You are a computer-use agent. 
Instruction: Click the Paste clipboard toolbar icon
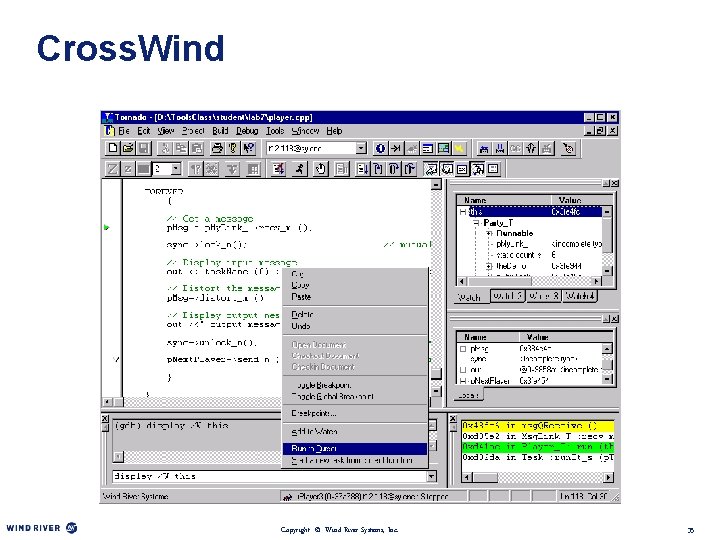(197, 148)
